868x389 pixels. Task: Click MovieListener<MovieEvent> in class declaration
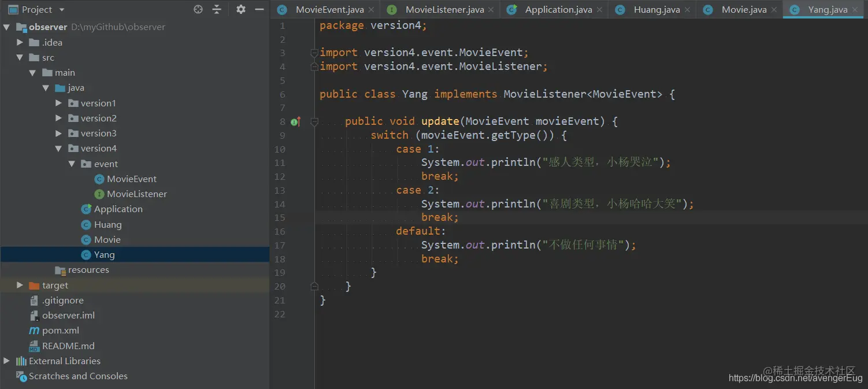[583, 94]
